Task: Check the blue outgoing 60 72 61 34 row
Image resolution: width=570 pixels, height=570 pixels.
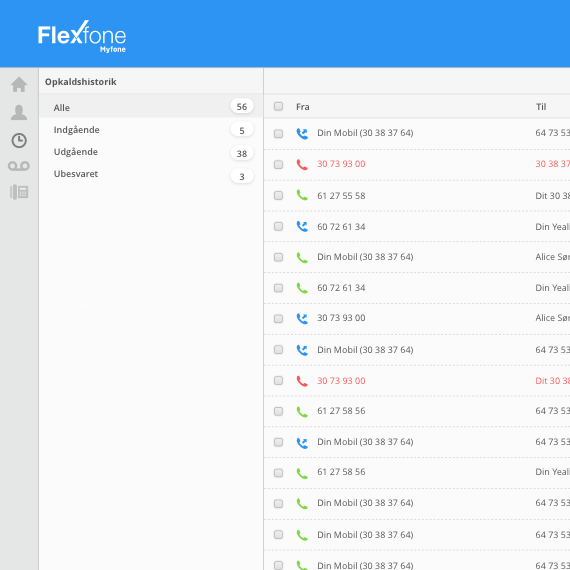Action: 278,226
